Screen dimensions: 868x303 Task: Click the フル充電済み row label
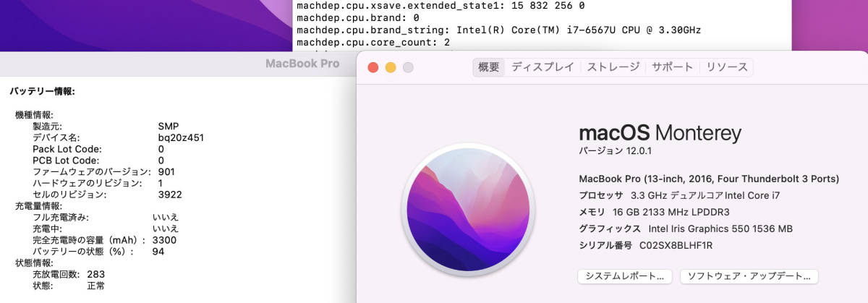[x=61, y=217]
